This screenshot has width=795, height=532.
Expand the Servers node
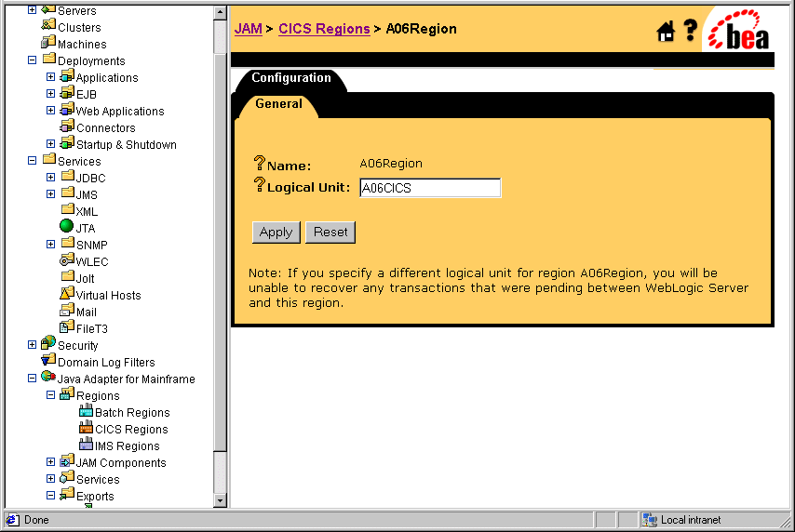coord(32,9)
